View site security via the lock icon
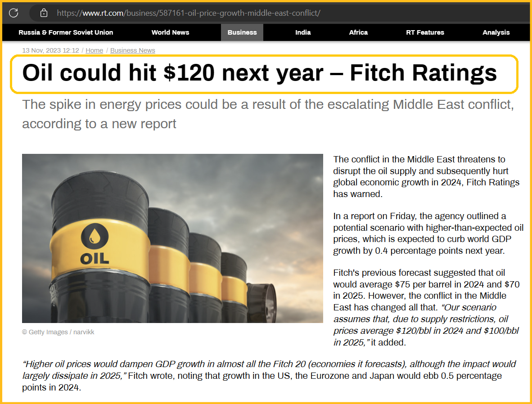 tap(44, 13)
